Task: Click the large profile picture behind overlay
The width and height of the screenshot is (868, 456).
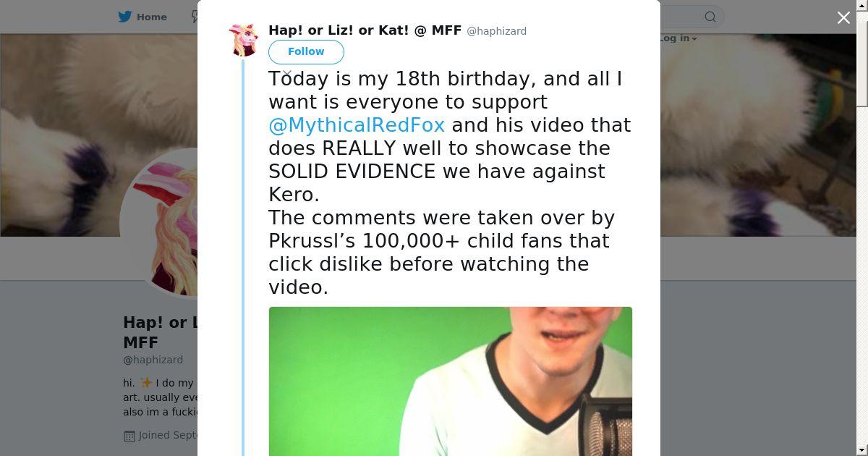Action: (163, 224)
